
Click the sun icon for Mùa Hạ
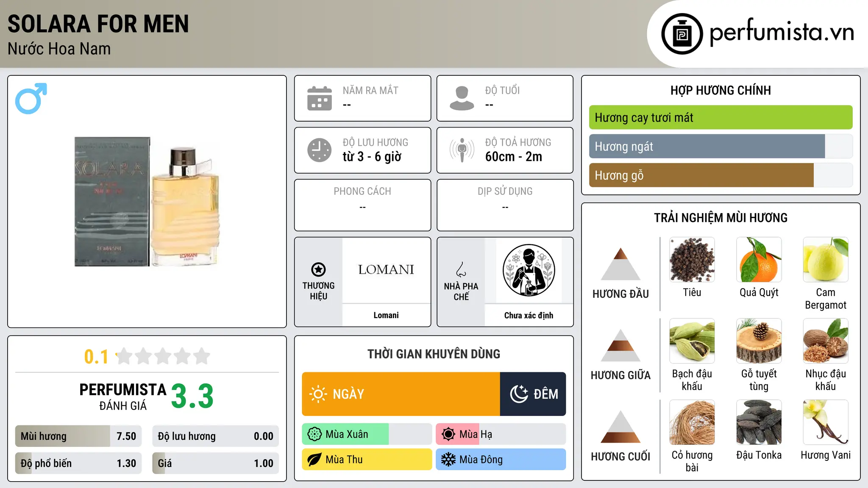click(448, 434)
